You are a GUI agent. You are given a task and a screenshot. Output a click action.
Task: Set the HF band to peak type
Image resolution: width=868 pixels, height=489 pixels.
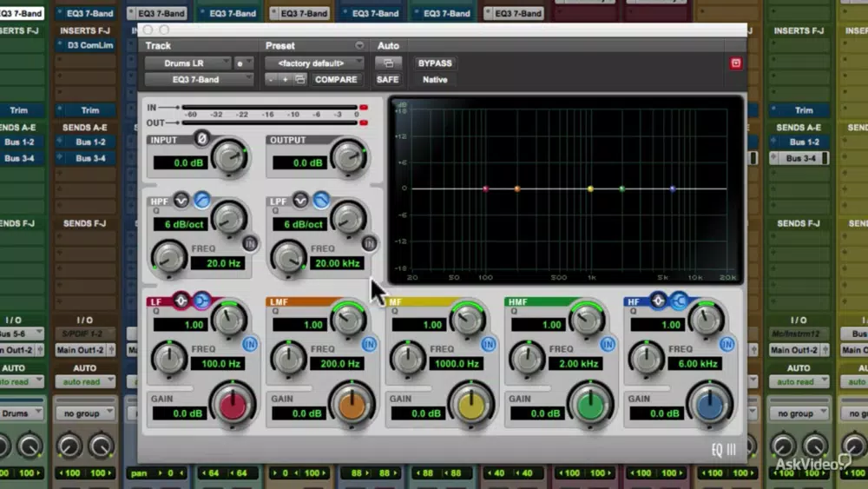point(658,301)
